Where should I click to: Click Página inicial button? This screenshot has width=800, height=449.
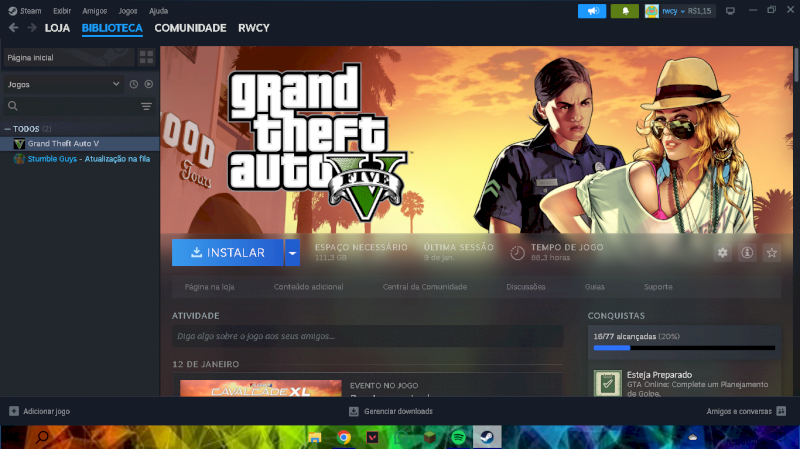pos(69,57)
